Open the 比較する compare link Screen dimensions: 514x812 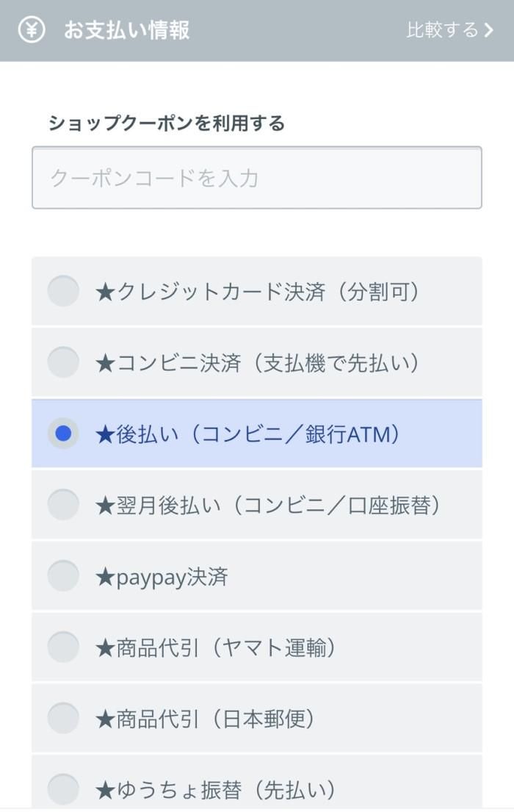pos(442,30)
